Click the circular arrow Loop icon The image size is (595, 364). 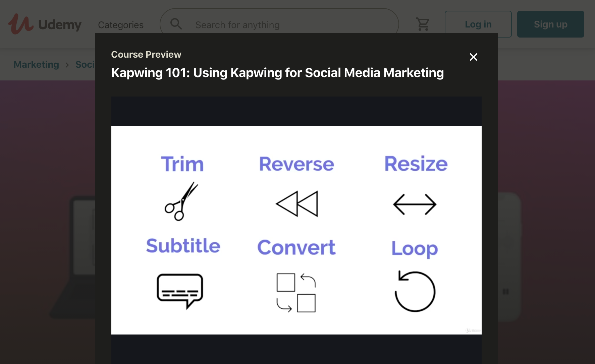point(415,291)
